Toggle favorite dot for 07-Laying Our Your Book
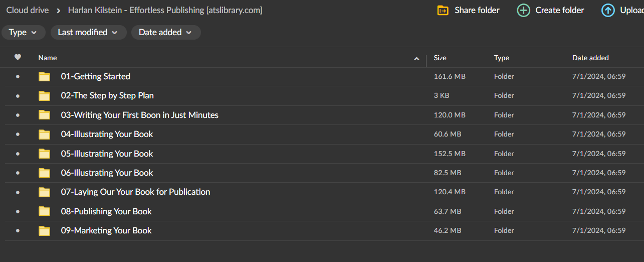 tap(18, 192)
